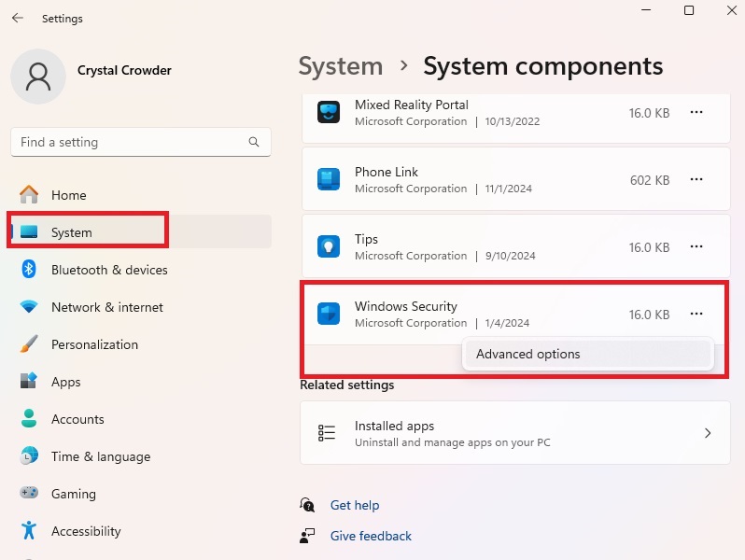Click the Tips lightbulb app icon
This screenshot has height=560, width=745.
click(x=329, y=246)
